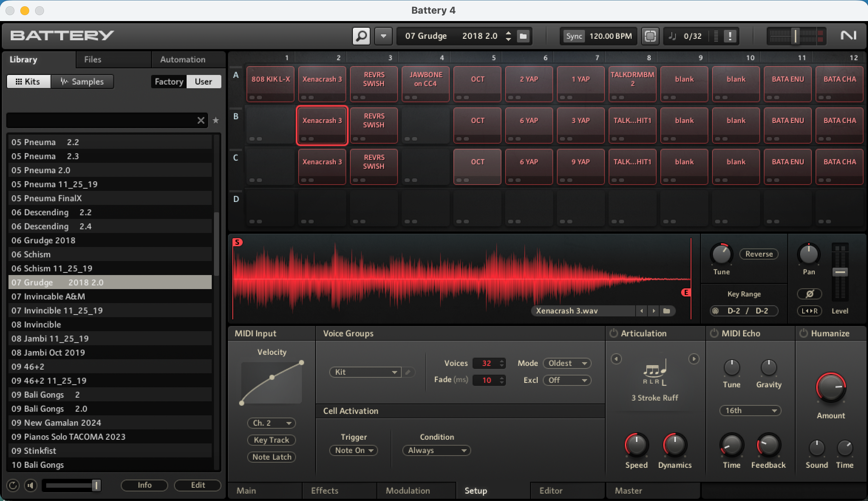Click the L/R channel swap icon
The width and height of the screenshot is (868, 501).
click(809, 311)
